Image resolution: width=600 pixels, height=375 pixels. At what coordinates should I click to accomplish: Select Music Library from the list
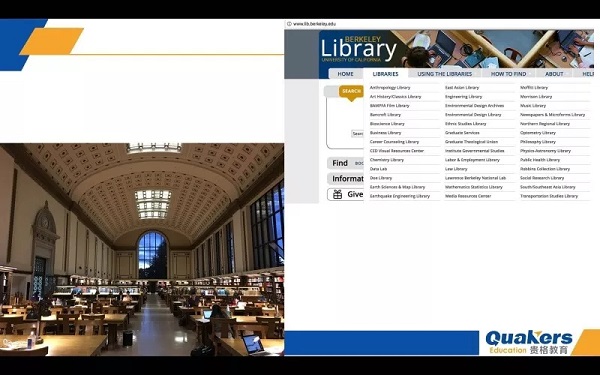coord(533,106)
